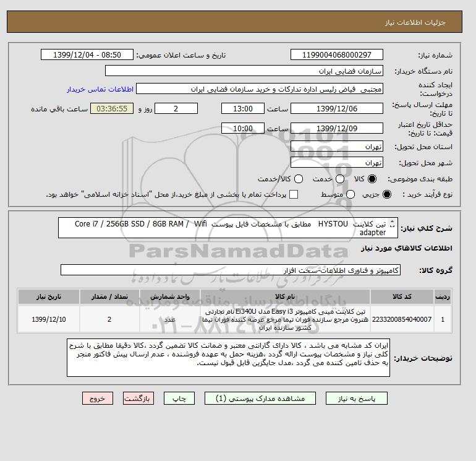476x461 pixels.
Task: Select the جزیی purchase type radio
Action: click(x=387, y=194)
